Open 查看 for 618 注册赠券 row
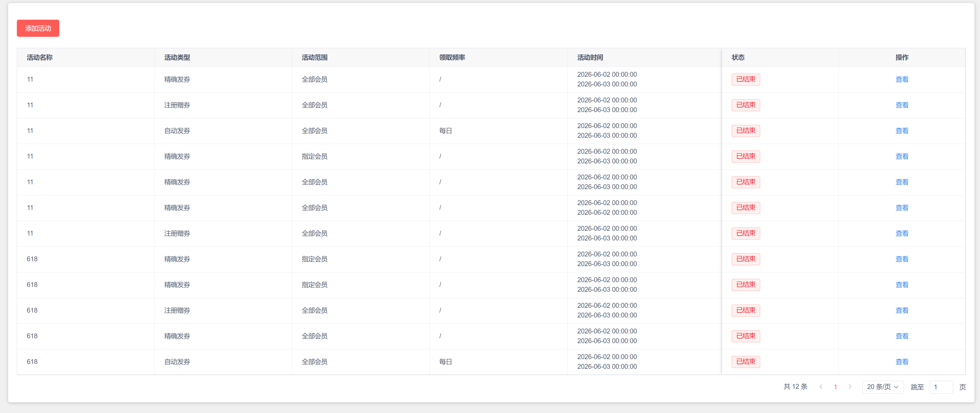 [x=902, y=310]
